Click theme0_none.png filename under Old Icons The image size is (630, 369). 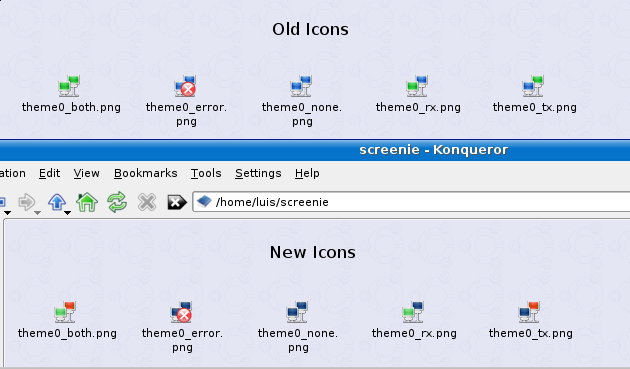(302, 114)
